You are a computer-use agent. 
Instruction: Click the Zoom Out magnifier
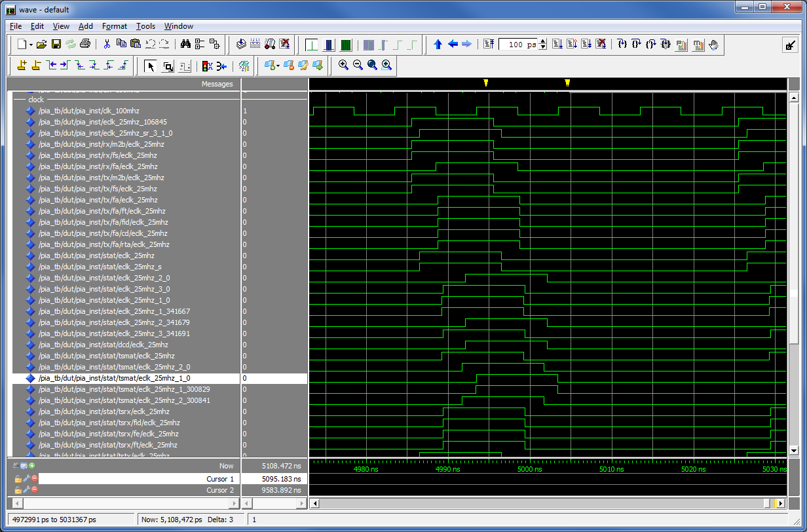pos(358,65)
